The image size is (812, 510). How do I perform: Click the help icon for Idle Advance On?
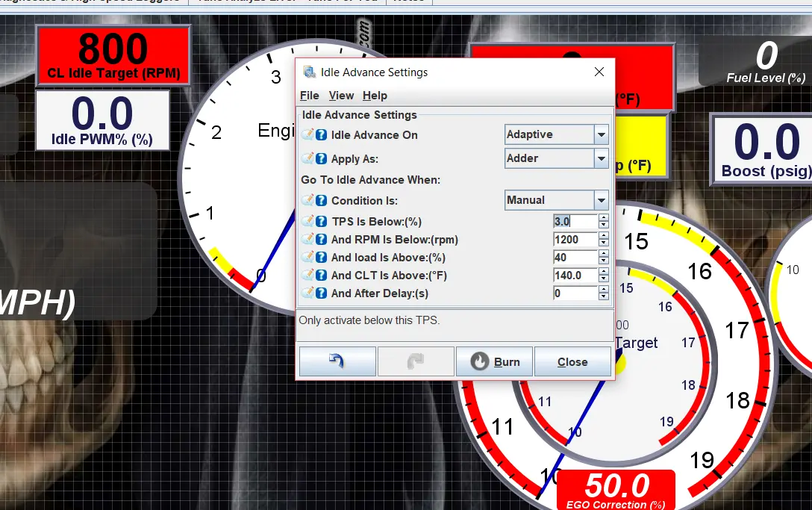[x=321, y=134]
